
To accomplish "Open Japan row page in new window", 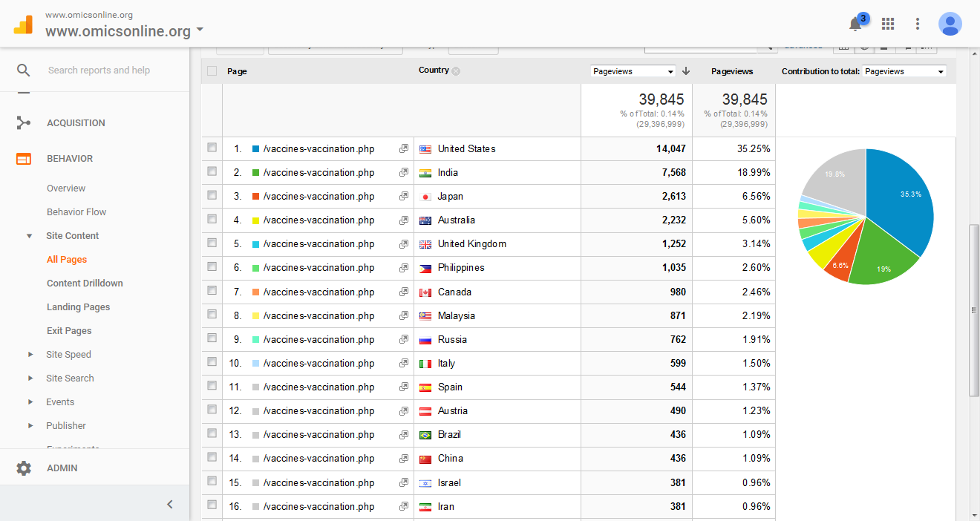I will (x=403, y=196).
